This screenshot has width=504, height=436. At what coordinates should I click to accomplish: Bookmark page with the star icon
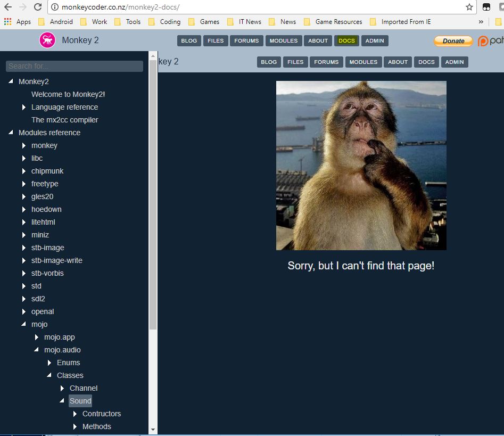point(469,7)
